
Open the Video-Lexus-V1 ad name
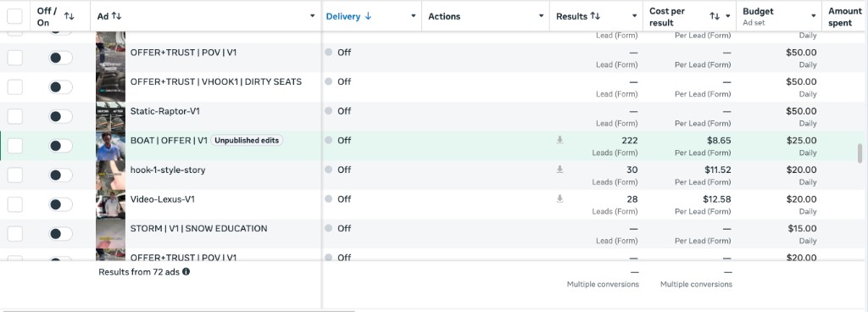[x=162, y=199]
